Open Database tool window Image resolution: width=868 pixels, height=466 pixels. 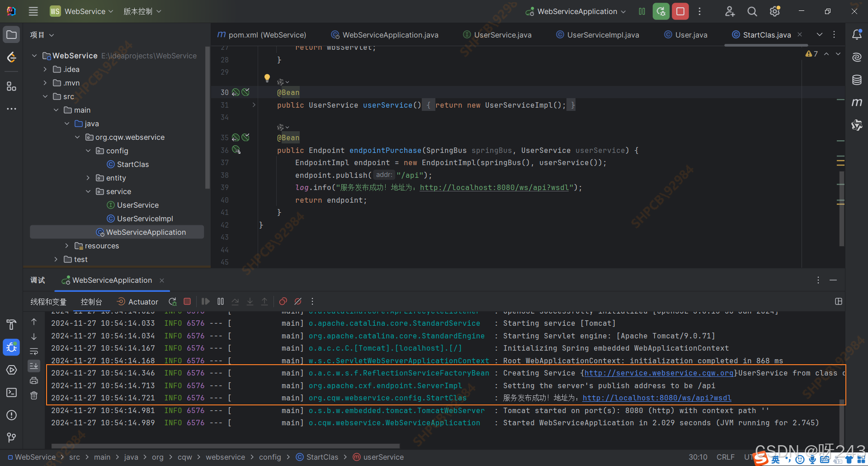pos(857,80)
